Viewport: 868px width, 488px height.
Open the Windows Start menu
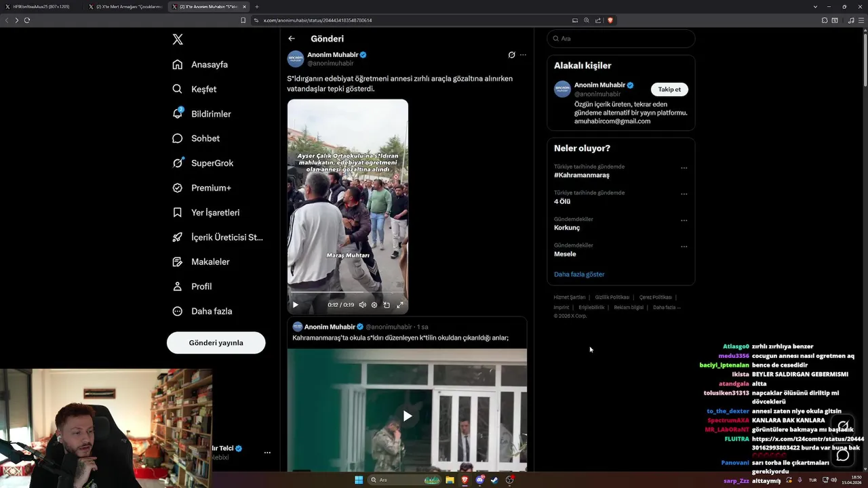359,480
